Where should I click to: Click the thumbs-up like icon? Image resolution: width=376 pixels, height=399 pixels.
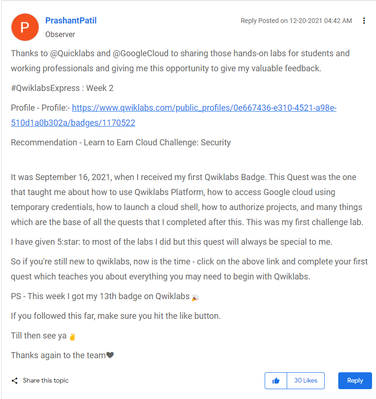pyautogui.click(x=276, y=380)
